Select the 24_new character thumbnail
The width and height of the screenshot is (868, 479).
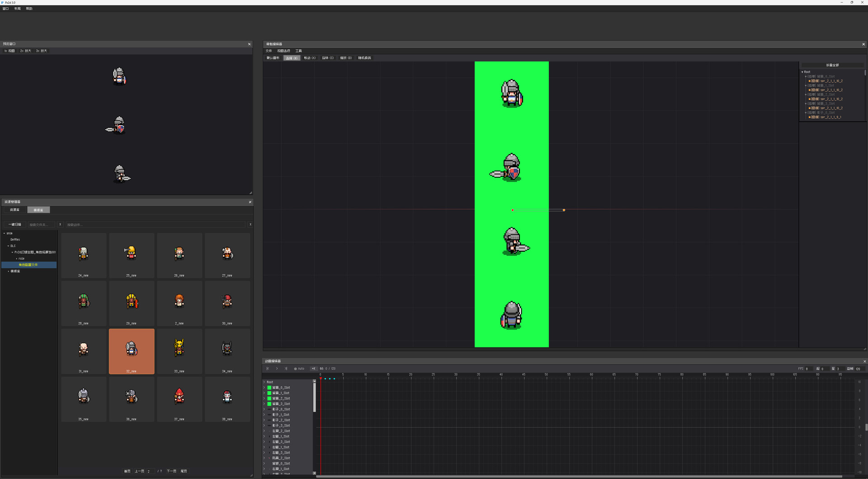click(84, 255)
